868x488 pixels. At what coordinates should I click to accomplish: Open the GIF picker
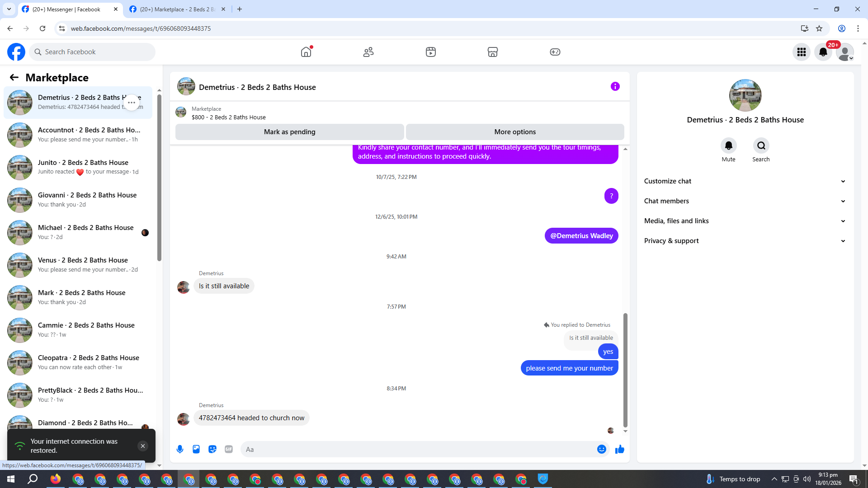(229, 449)
